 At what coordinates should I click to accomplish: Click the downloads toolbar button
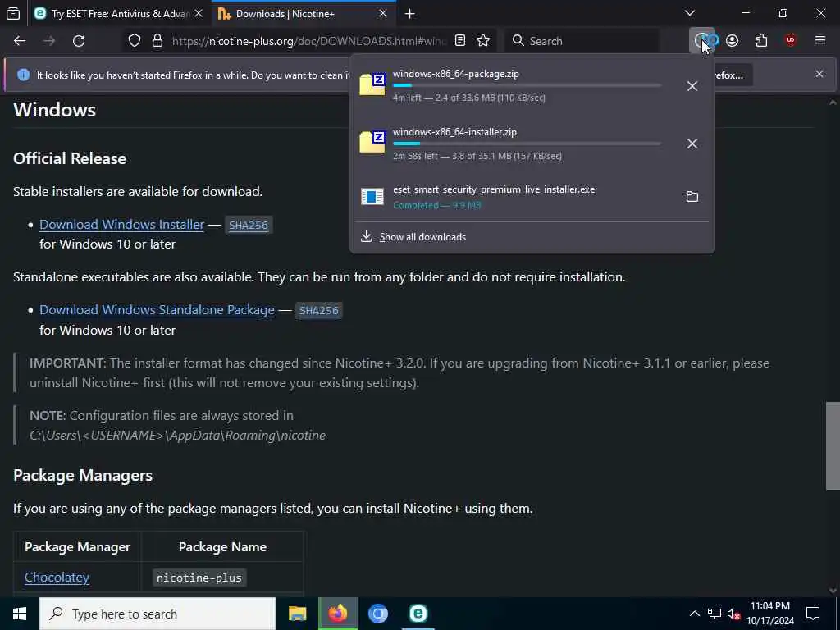pyautogui.click(x=702, y=41)
